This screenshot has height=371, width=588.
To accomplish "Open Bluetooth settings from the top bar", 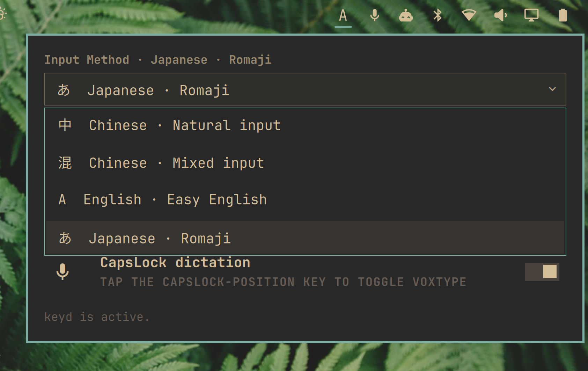I will [438, 15].
